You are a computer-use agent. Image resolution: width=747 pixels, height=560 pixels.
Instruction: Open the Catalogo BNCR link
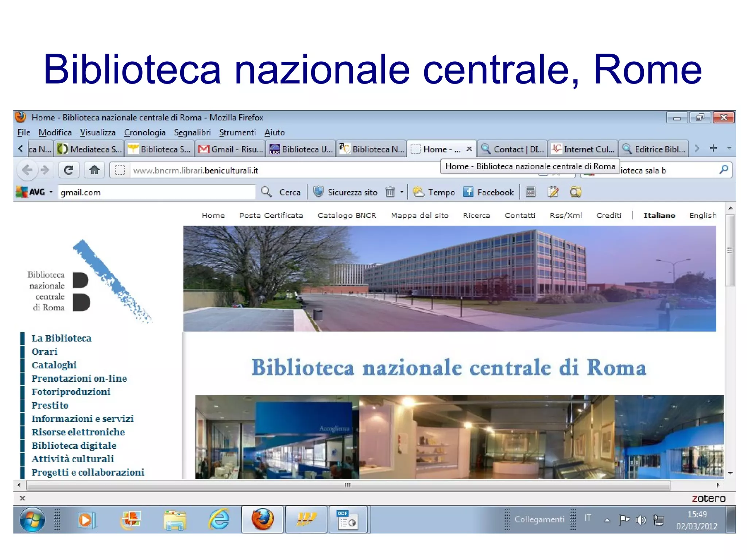coord(347,216)
